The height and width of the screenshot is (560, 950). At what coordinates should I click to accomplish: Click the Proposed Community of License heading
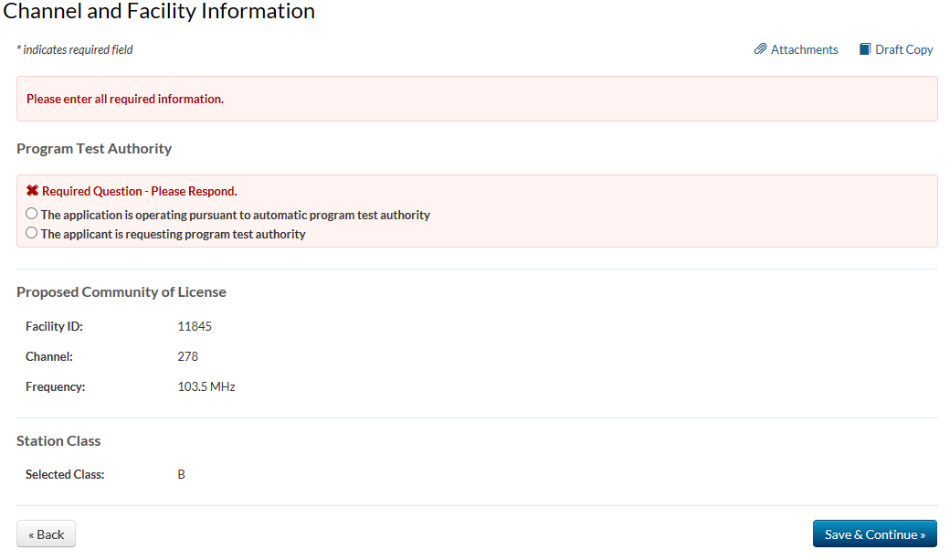point(121,292)
